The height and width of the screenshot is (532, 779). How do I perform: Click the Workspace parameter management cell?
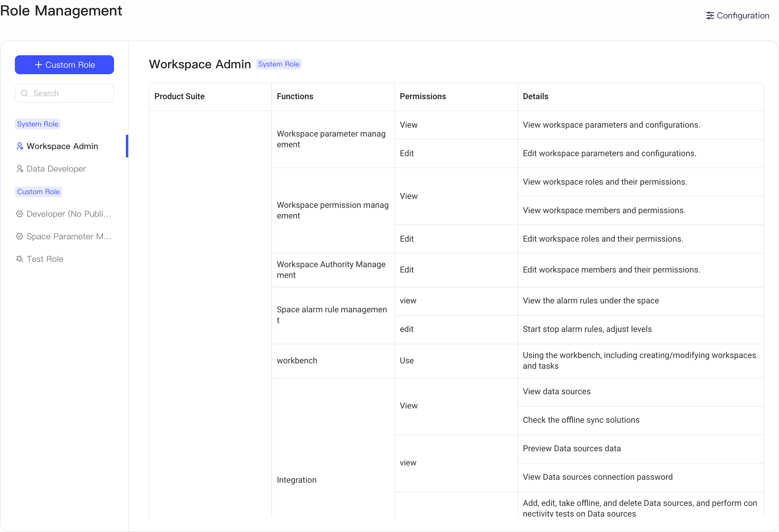click(x=333, y=139)
